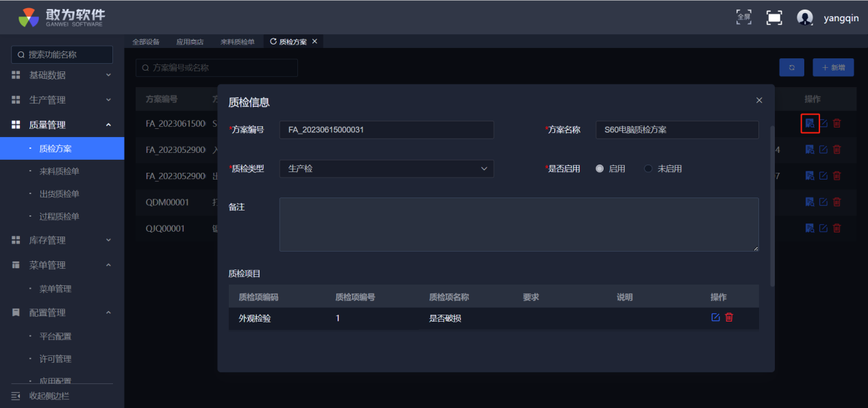Open details icon for QJQ00001 row
868x408 pixels.
coord(810,228)
